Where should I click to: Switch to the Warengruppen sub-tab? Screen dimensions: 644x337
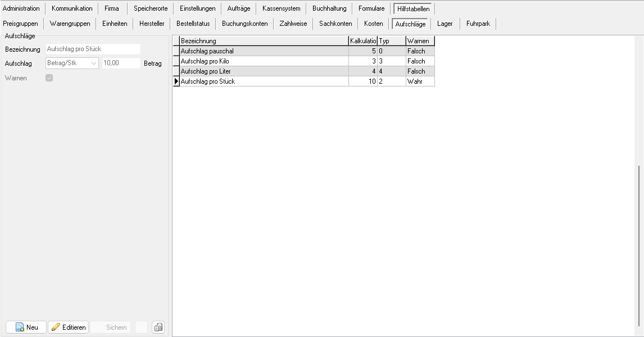70,24
